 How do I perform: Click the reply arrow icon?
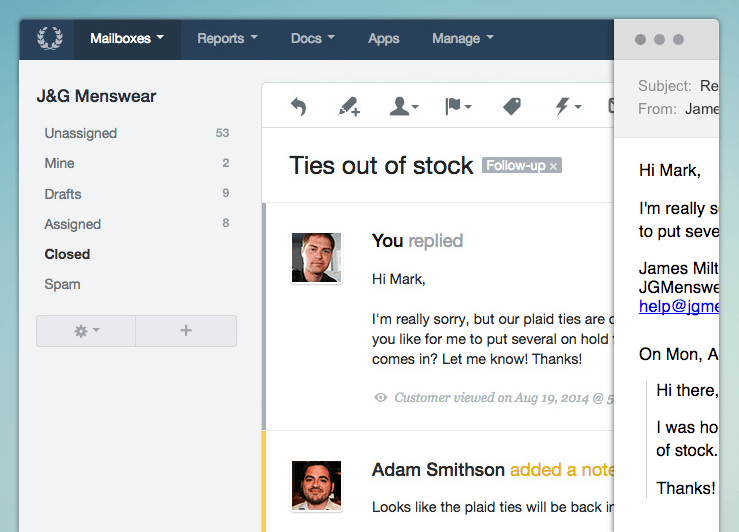pyautogui.click(x=298, y=106)
